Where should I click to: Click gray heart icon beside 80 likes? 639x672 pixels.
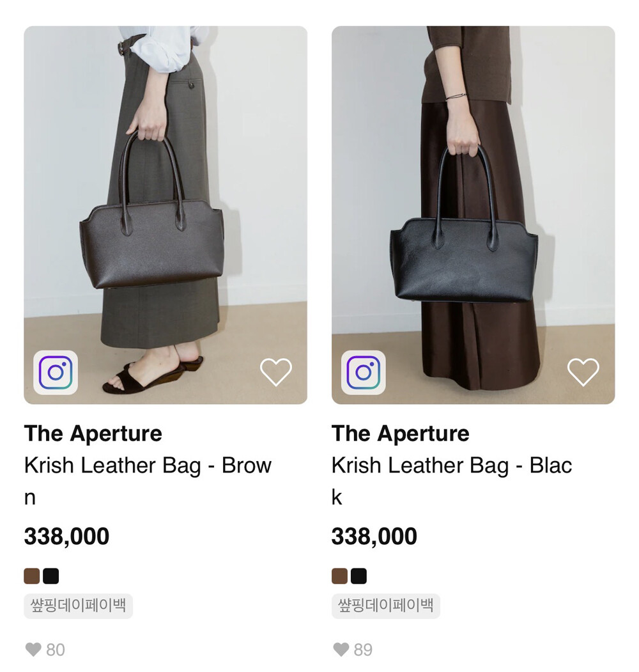coord(33,650)
